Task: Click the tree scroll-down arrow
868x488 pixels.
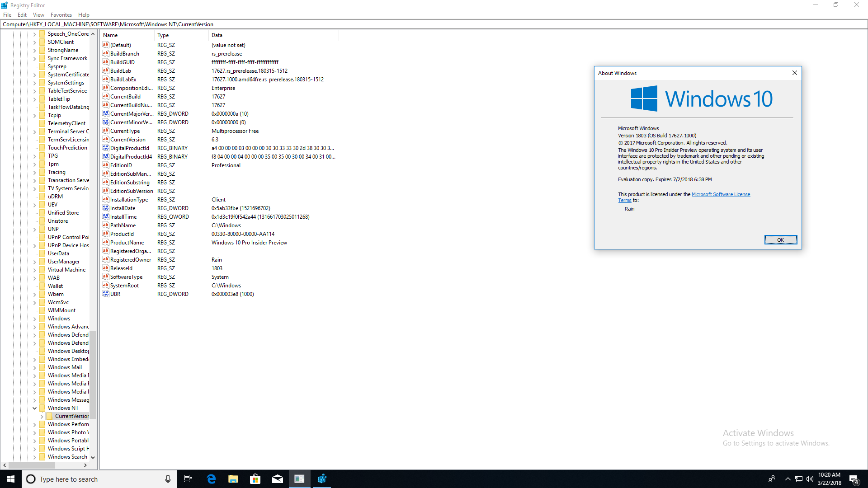Action: click(x=93, y=457)
